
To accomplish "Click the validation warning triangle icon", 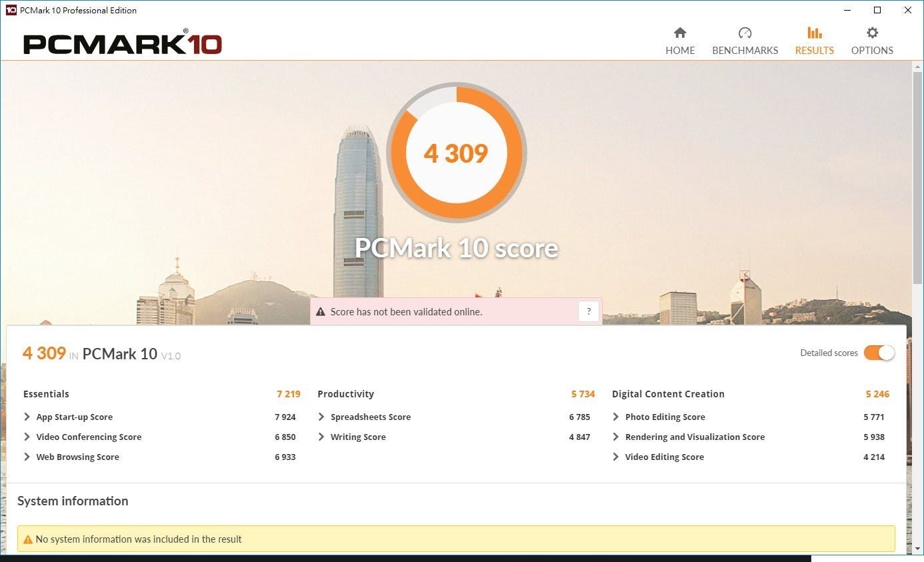I will coord(321,311).
